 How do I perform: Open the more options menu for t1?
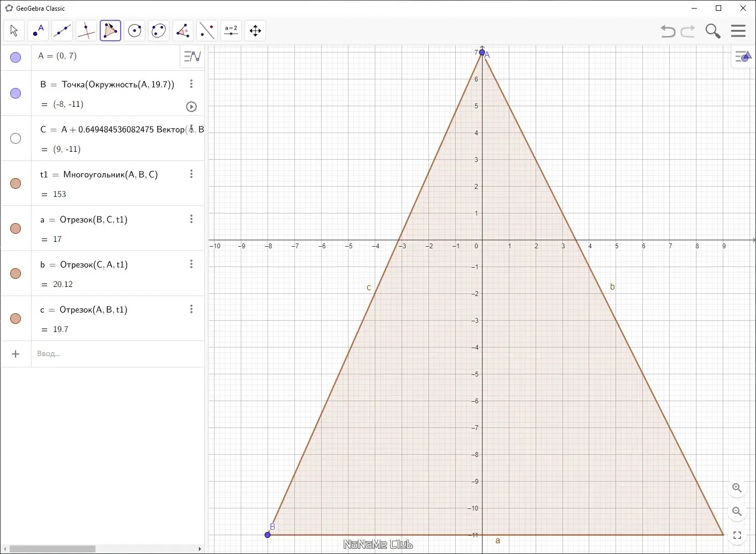(x=191, y=174)
